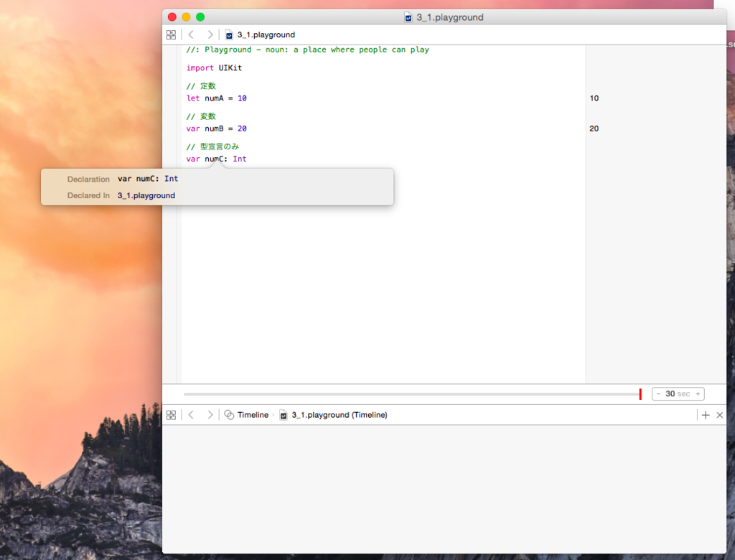
Task: Click the result value 20 in sidebar
Action: click(594, 129)
